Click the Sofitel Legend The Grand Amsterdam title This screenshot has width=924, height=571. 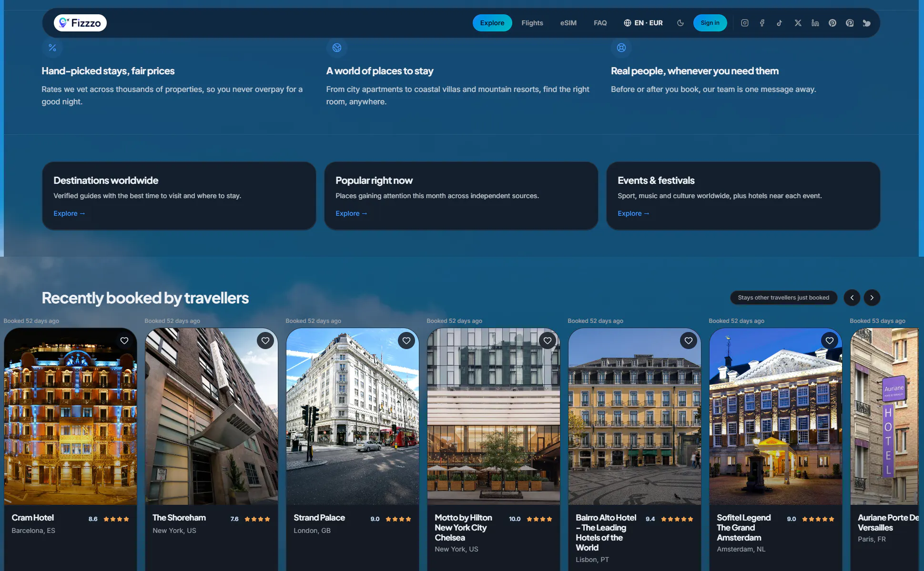pos(743,528)
